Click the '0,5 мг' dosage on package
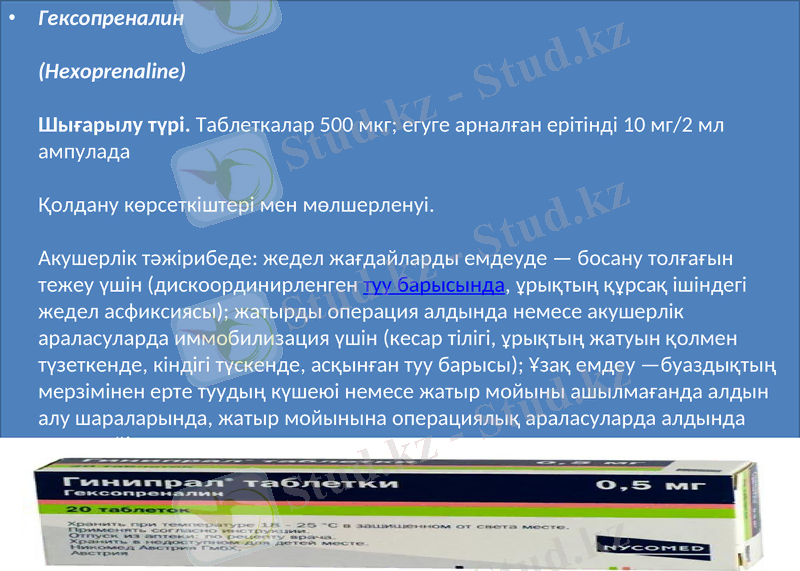 tap(650, 484)
